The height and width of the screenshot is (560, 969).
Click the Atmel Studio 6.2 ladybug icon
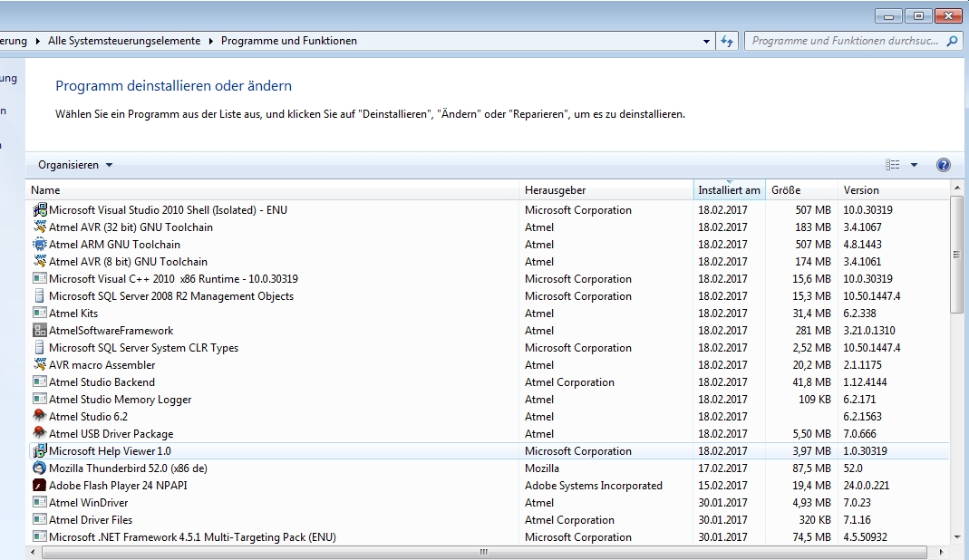(40, 416)
